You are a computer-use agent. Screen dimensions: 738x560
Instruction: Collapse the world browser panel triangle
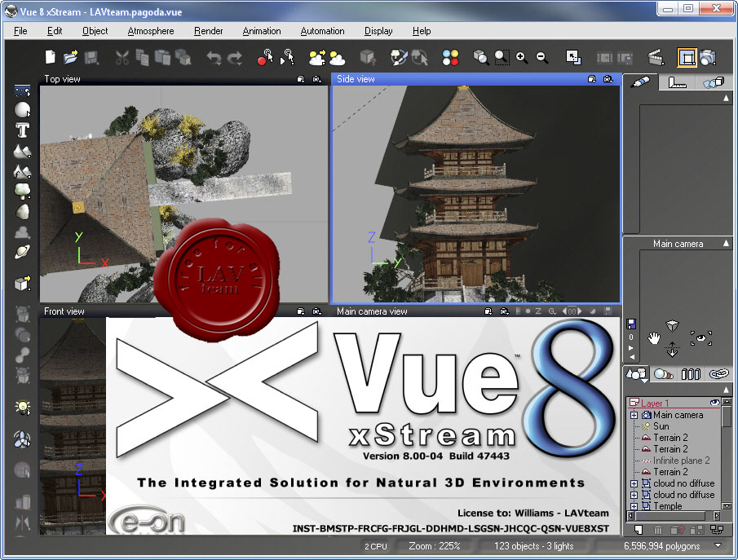(727, 390)
